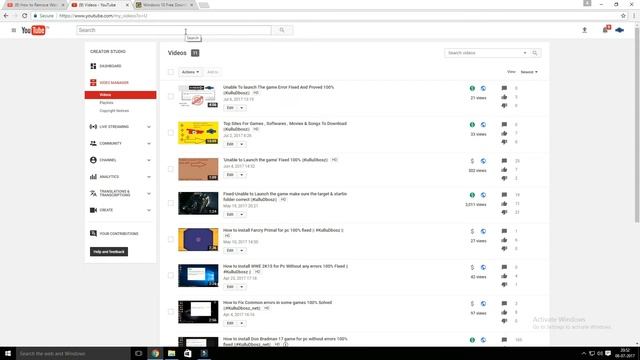Click the search videos magnifier icon
Image resolution: width=640 pixels, height=360 pixels.
[x=535, y=53]
